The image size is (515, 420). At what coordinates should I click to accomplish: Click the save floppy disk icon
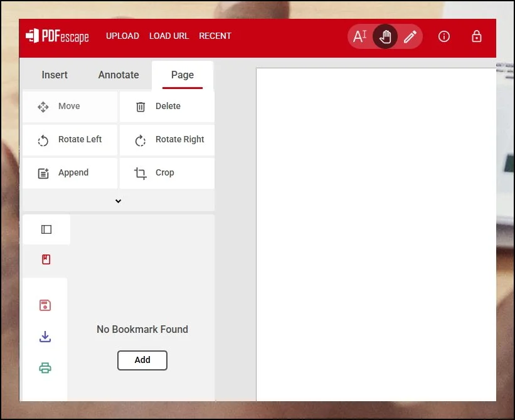45,305
